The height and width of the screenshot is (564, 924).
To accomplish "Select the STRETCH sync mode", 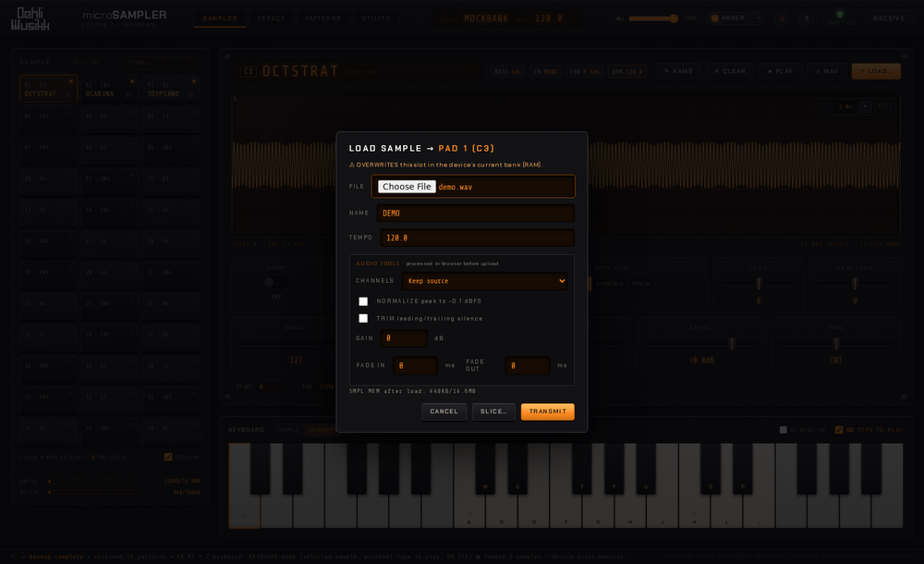I will 609,284.
